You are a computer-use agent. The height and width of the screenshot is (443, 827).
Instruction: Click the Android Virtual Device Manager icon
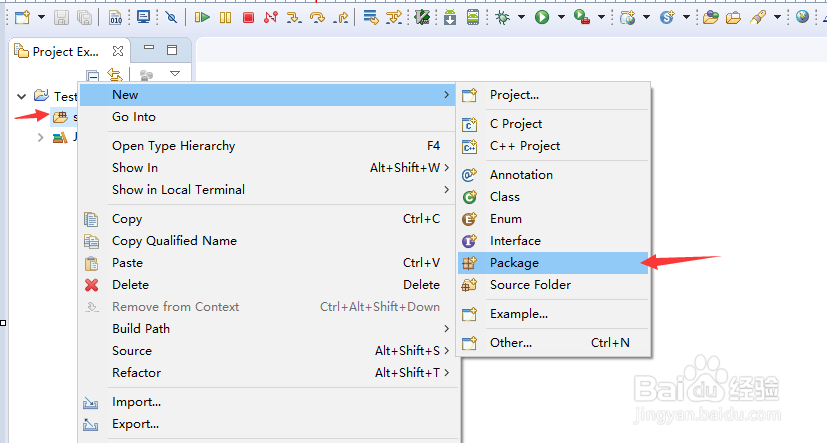click(472, 17)
